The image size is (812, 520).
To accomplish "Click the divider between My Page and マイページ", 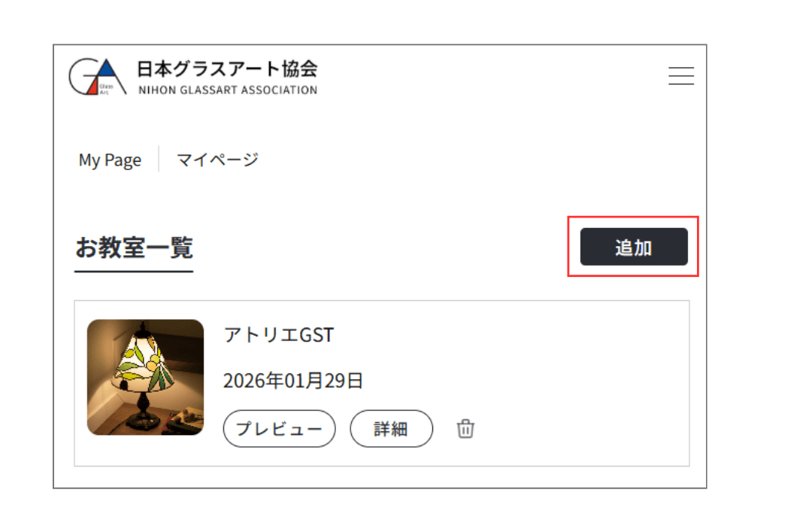I will pos(159,159).
